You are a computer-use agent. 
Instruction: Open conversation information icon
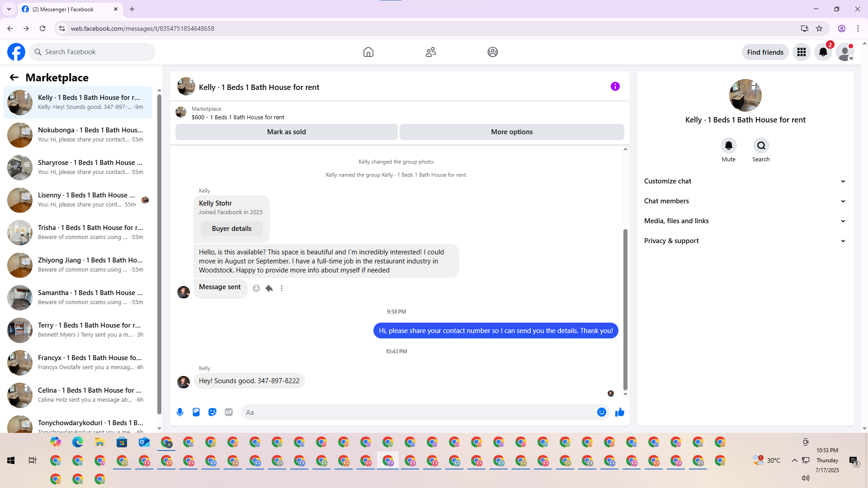coord(615,86)
